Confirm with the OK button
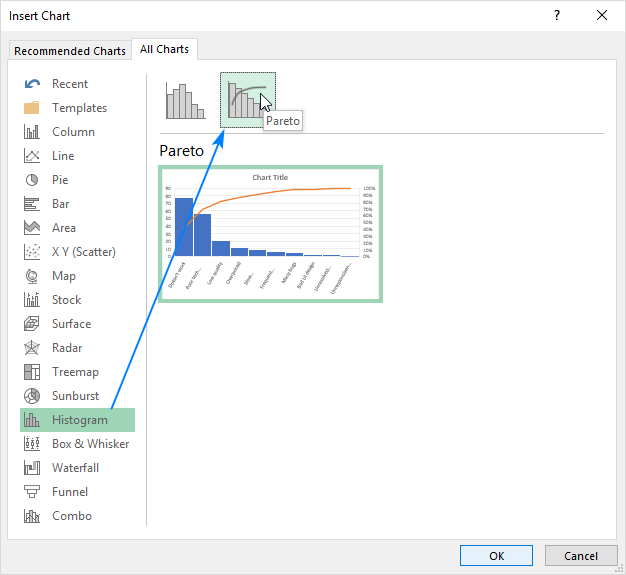The width and height of the screenshot is (626, 575). coord(496,556)
